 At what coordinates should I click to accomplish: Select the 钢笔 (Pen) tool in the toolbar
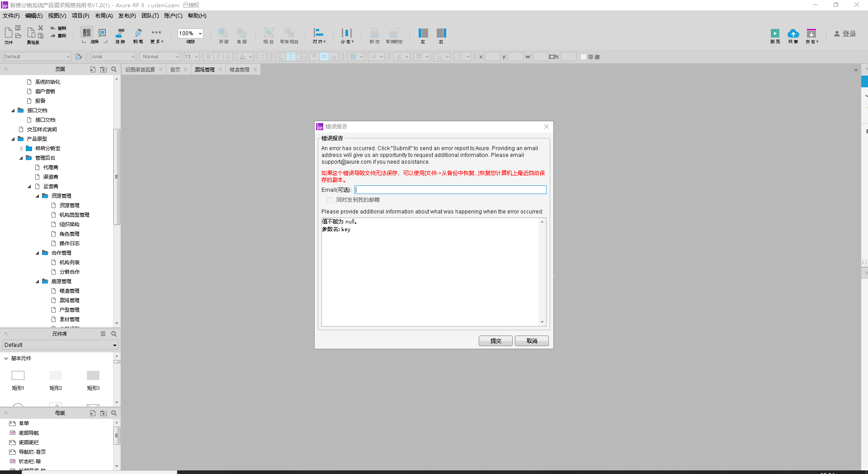pos(138,36)
